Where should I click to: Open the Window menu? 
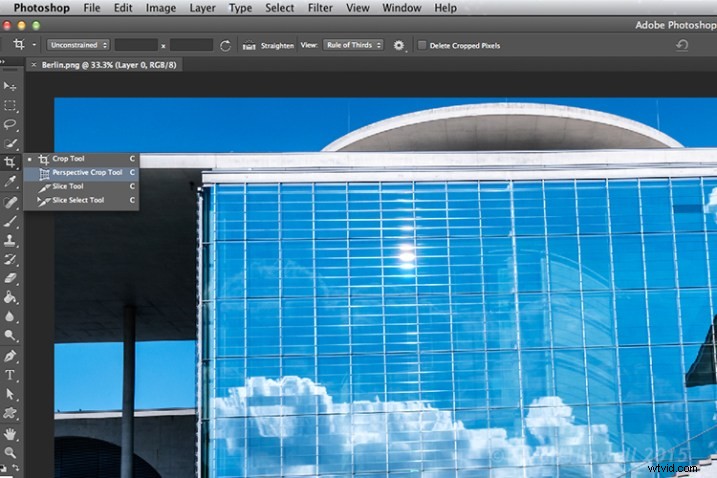401,8
